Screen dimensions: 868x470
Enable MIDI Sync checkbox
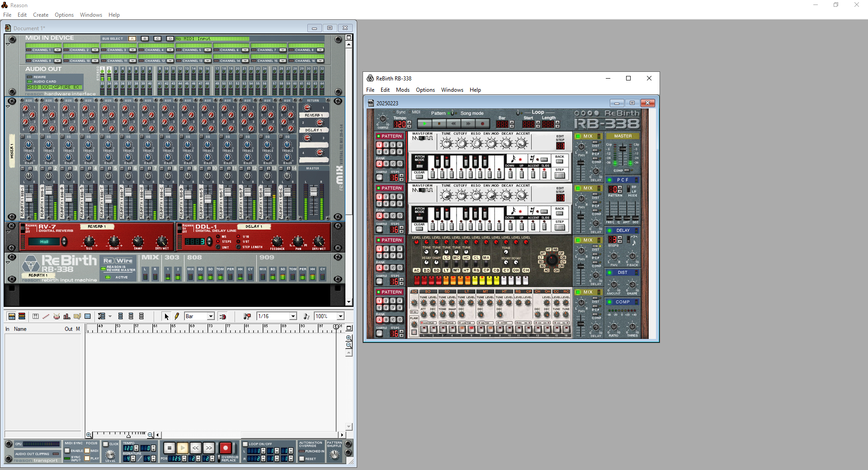click(x=67, y=451)
